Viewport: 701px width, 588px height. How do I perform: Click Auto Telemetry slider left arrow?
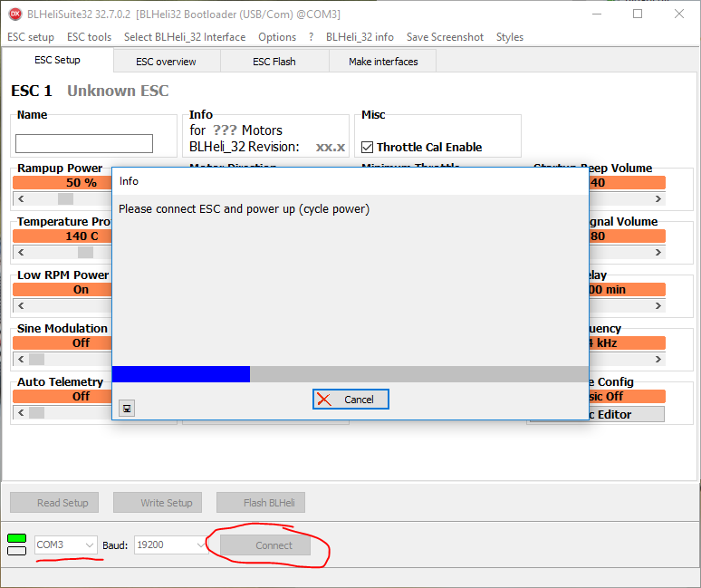click(21, 413)
